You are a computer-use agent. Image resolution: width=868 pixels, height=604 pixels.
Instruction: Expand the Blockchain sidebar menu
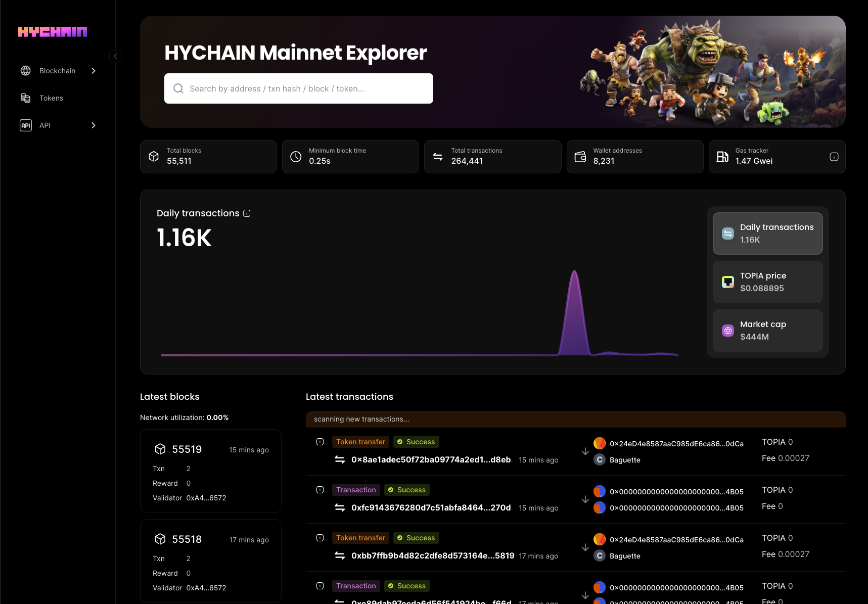tap(94, 71)
